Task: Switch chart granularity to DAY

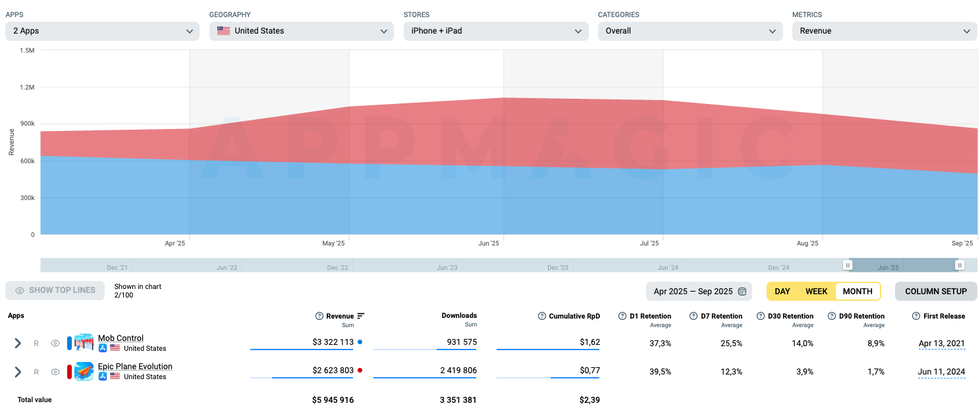Action: tap(782, 292)
